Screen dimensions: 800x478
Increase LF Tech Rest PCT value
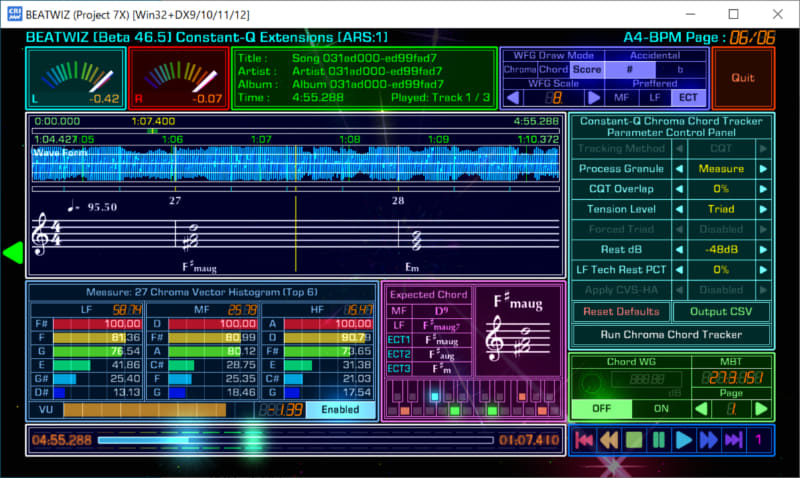pos(763,270)
